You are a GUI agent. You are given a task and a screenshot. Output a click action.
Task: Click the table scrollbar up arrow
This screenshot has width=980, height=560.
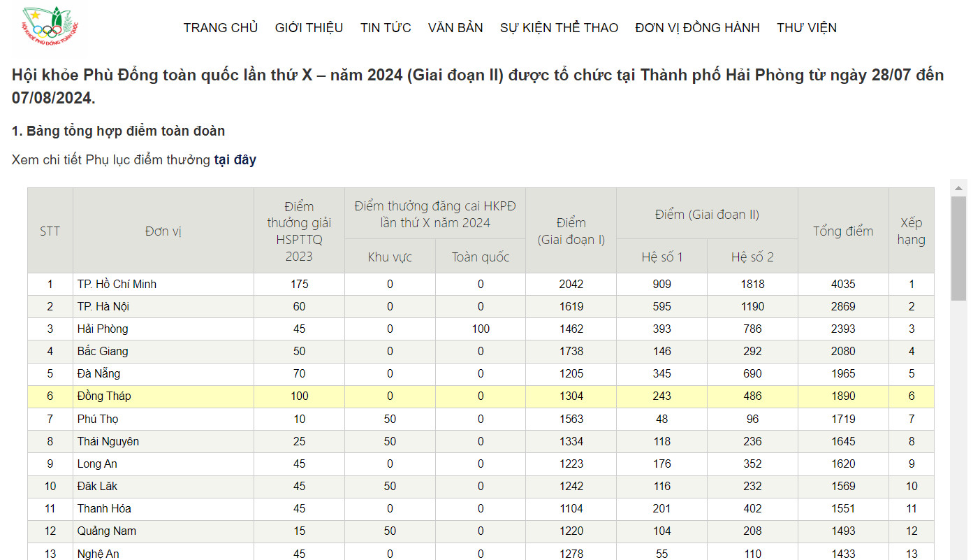(x=958, y=187)
